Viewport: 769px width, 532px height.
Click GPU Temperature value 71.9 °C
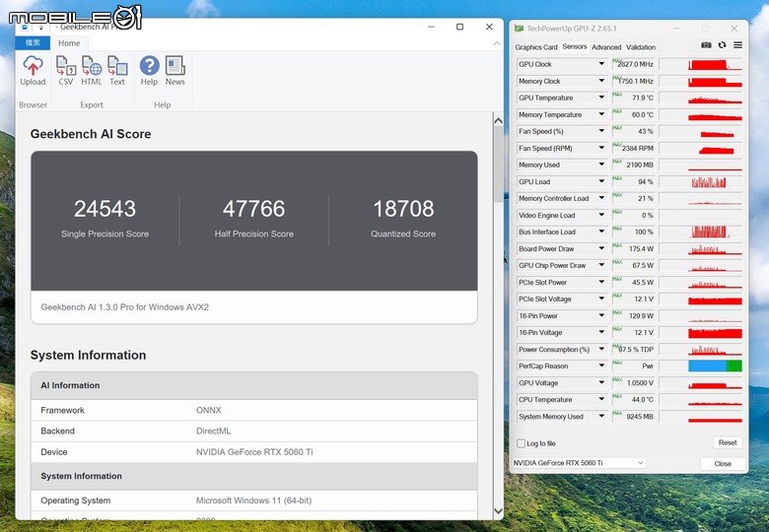[643, 98]
